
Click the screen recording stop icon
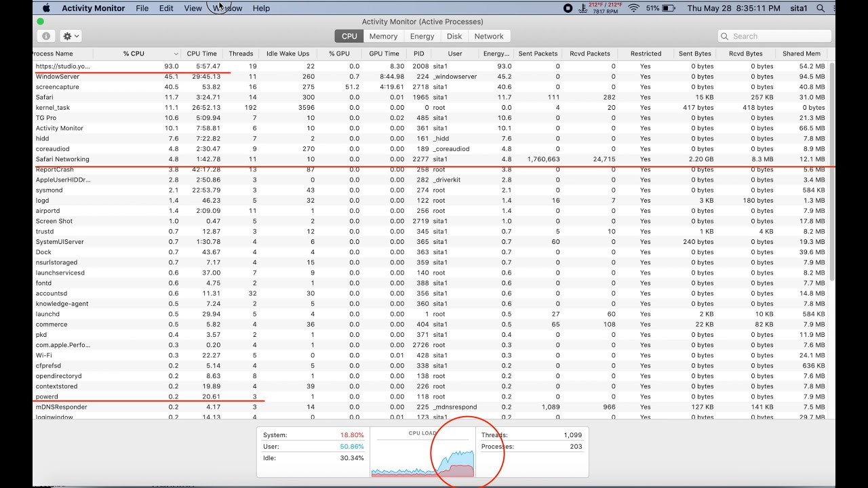568,8
